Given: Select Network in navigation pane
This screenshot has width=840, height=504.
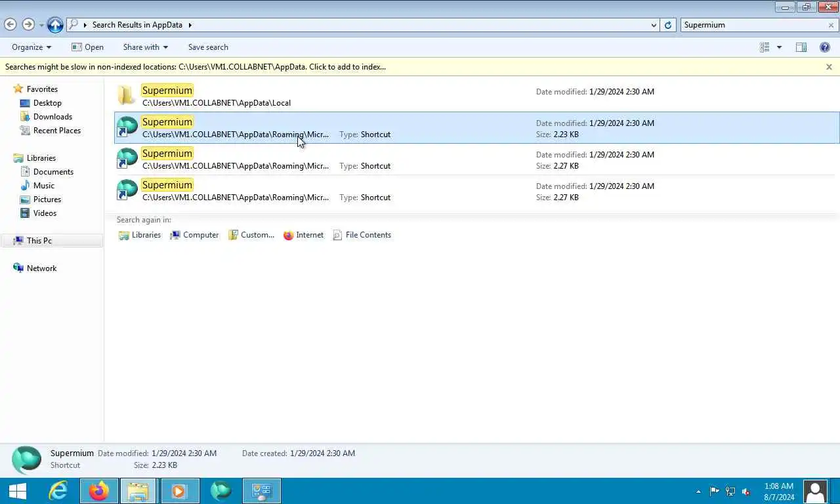Looking at the screenshot, I should pos(41,268).
